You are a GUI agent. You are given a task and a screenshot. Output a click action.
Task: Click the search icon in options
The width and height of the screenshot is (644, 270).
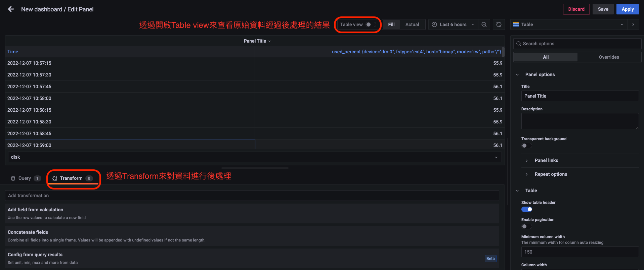click(x=519, y=44)
